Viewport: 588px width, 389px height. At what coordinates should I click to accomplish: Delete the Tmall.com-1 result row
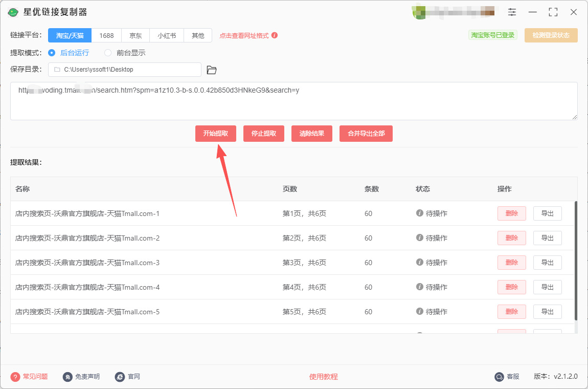pyautogui.click(x=511, y=213)
